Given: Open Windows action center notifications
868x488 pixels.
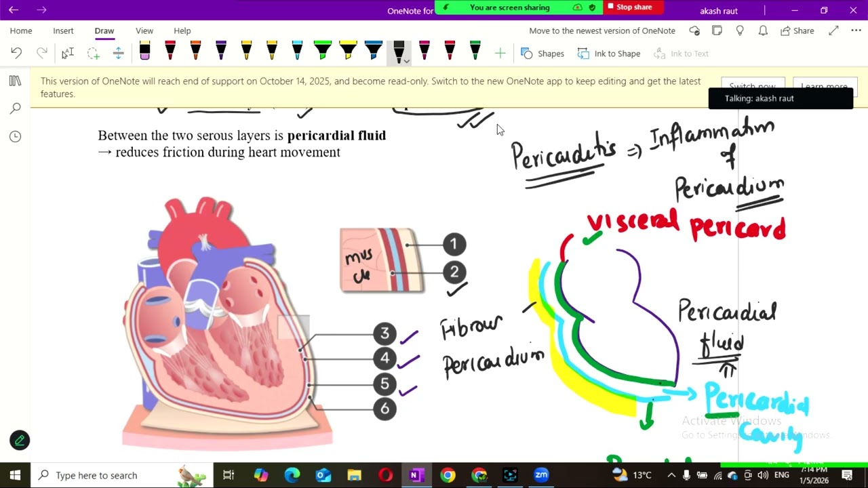Looking at the screenshot, I should point(847,475).
